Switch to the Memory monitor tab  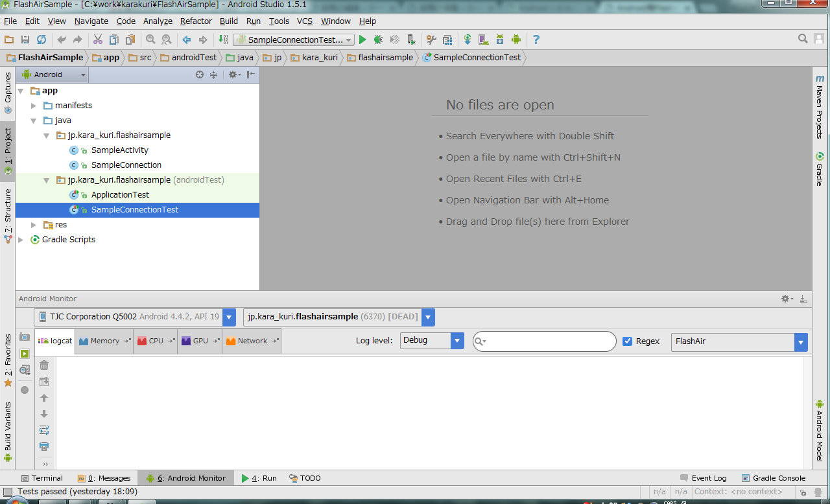104,341
